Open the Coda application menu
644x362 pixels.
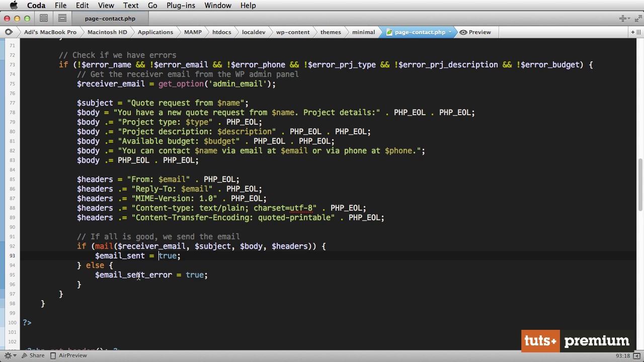pyautogui.click(x=36, y=6)
